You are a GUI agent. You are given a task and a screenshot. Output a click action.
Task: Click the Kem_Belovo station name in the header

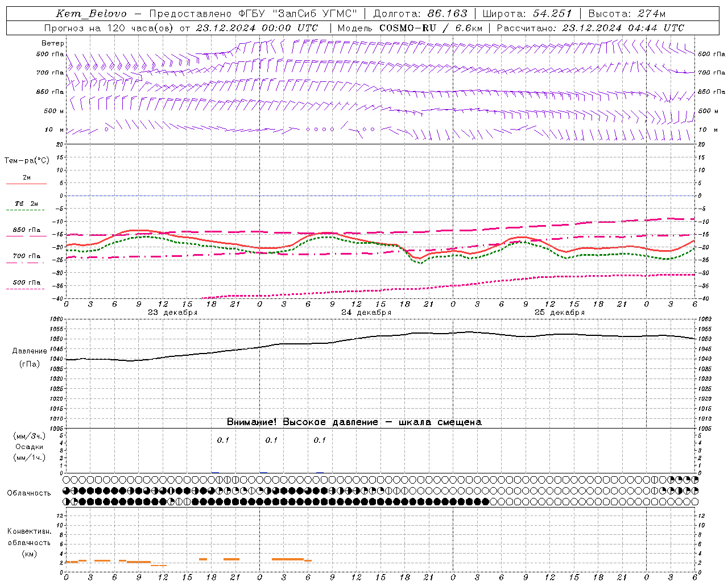click(91, 14)
